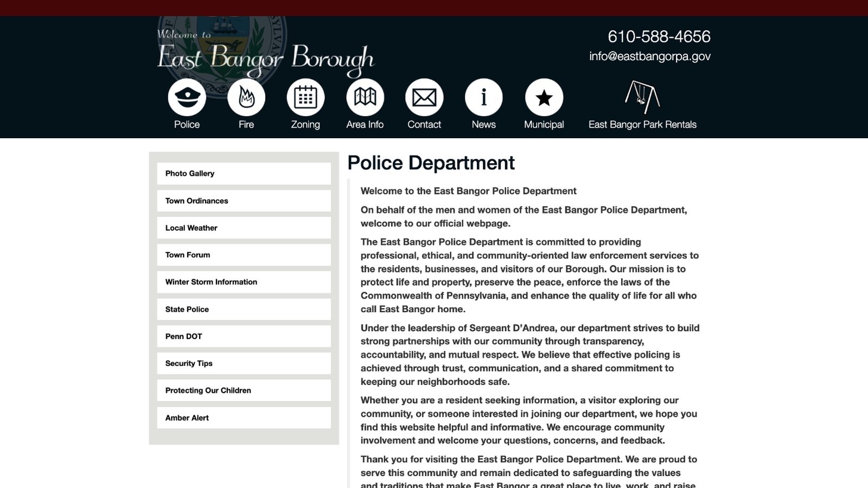Call the 610-588-4656 phone number

[659, 36]
